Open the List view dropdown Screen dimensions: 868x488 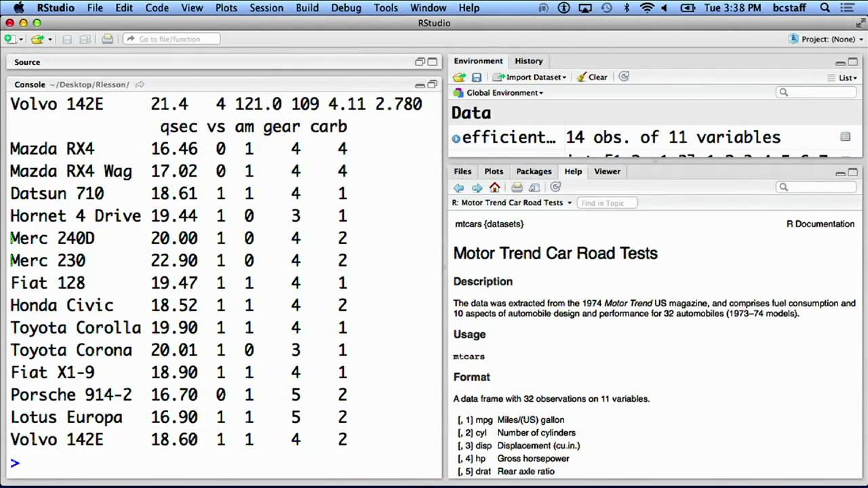click(x=843, y=77)
